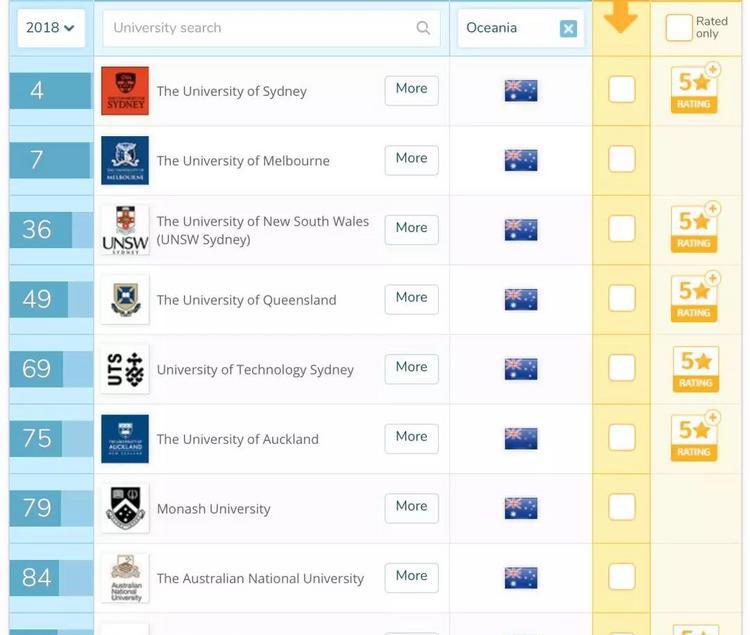
Task: Click the New Zealand flag for Auckland
Action: 521,438
